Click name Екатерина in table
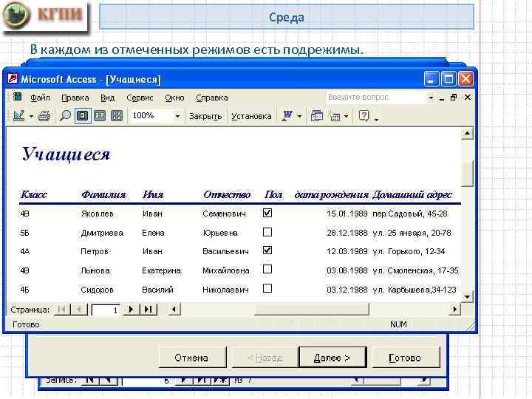This screenshot has height=399, width=532. (x=161, y=270)
